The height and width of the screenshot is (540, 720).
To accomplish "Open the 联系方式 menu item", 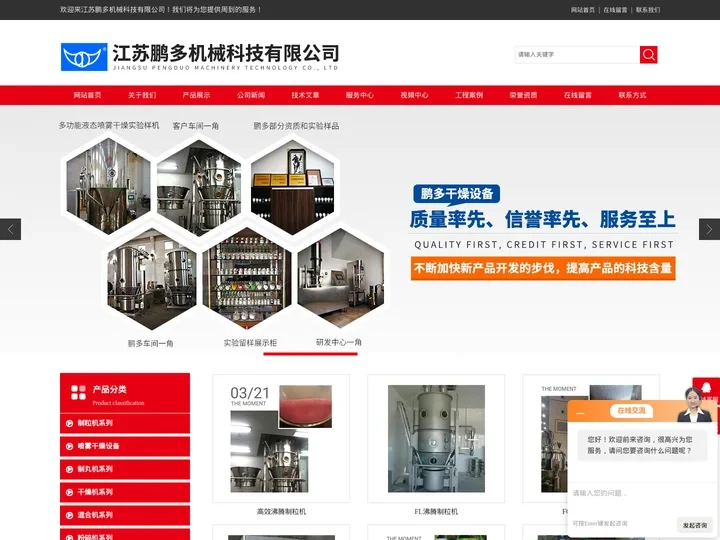I will click(632, 95).
